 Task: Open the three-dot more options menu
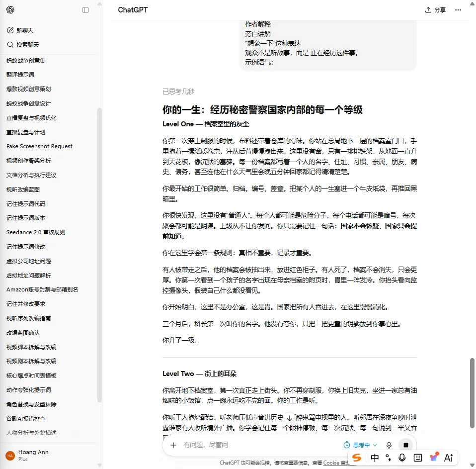click(x=458, y=10)
